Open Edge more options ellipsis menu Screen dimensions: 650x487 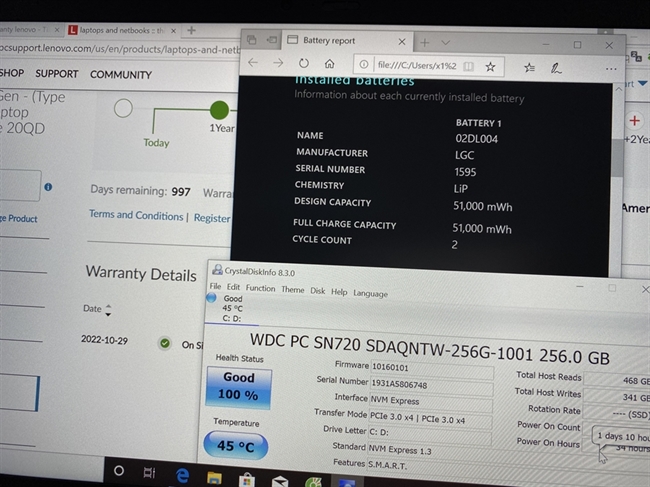coord(611,69)
